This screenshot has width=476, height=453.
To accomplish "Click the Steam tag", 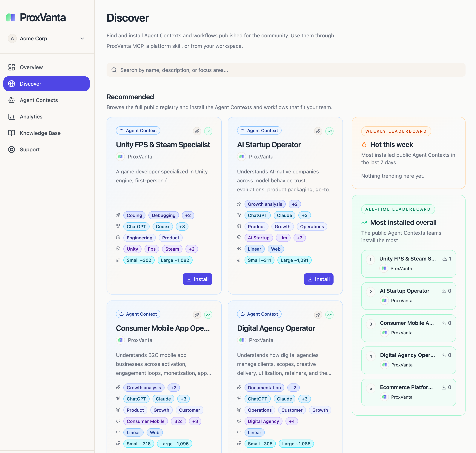I will coord(172,249).
